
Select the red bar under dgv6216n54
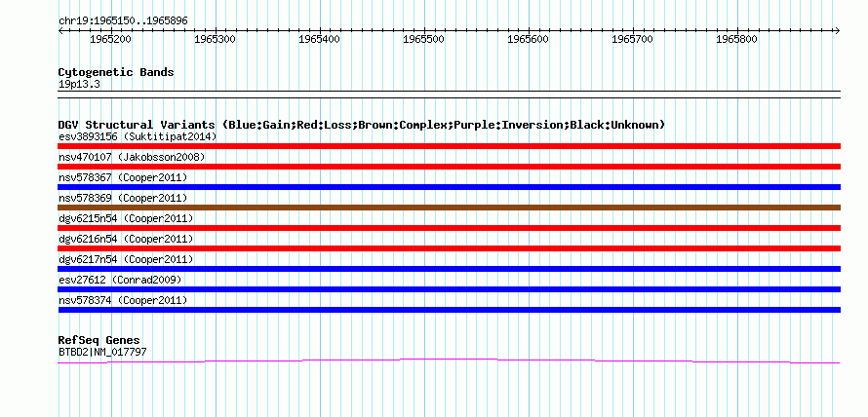tap(449, 248)
